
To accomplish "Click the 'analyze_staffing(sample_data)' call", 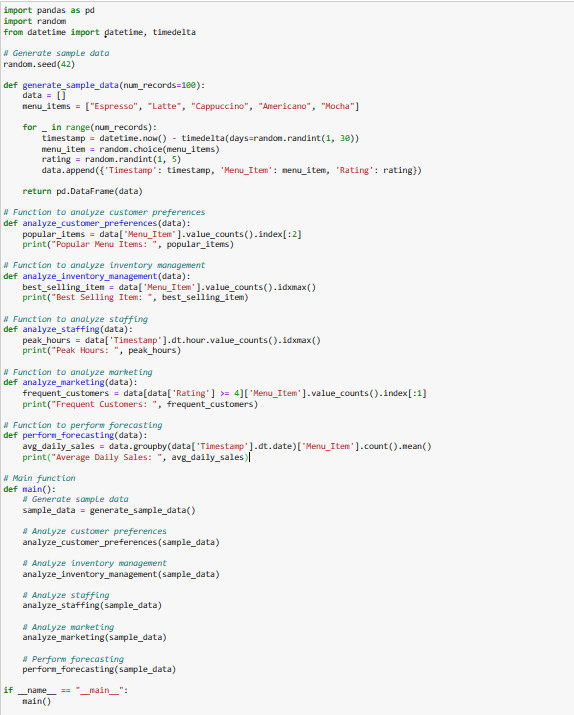I will [x=92, y=605].
